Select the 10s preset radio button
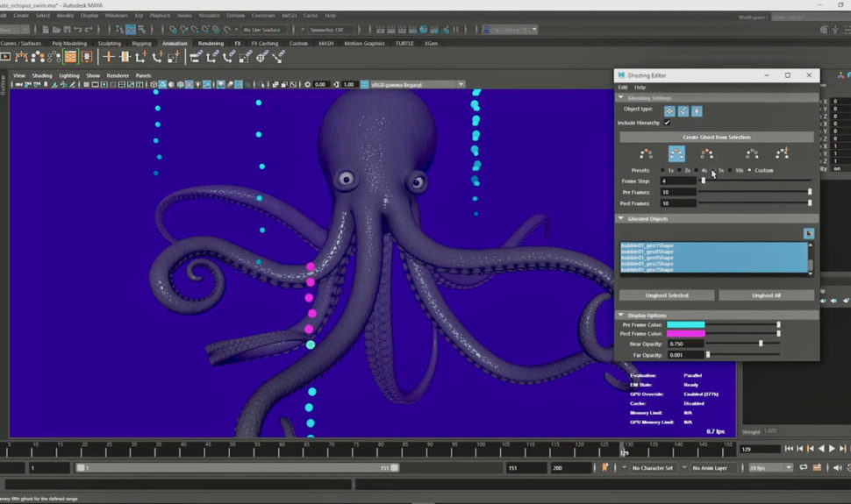Screen dimensions: 851x504 click(x=731, y=170)
